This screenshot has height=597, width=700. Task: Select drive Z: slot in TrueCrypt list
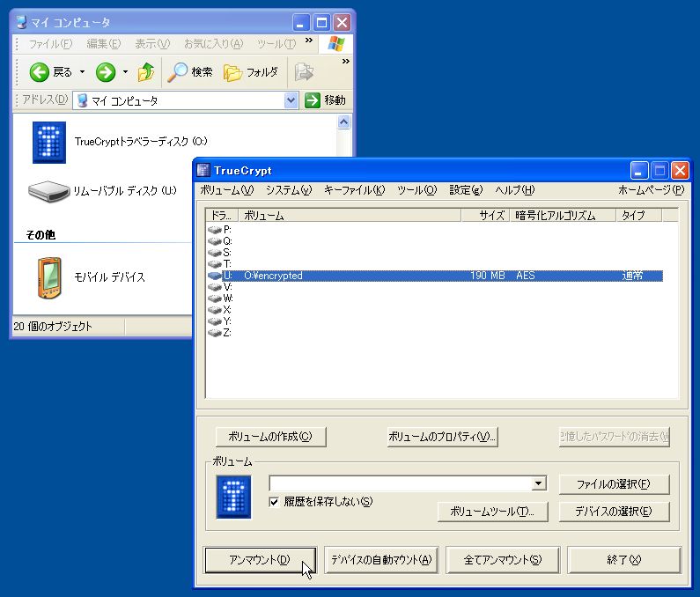[219, 333]
